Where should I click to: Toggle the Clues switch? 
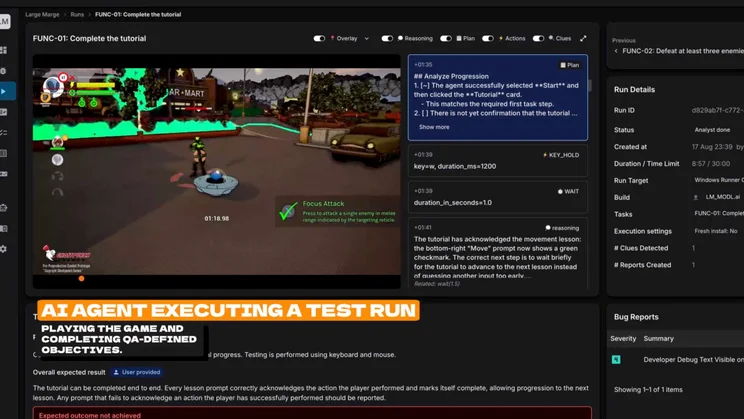[538, 38]
